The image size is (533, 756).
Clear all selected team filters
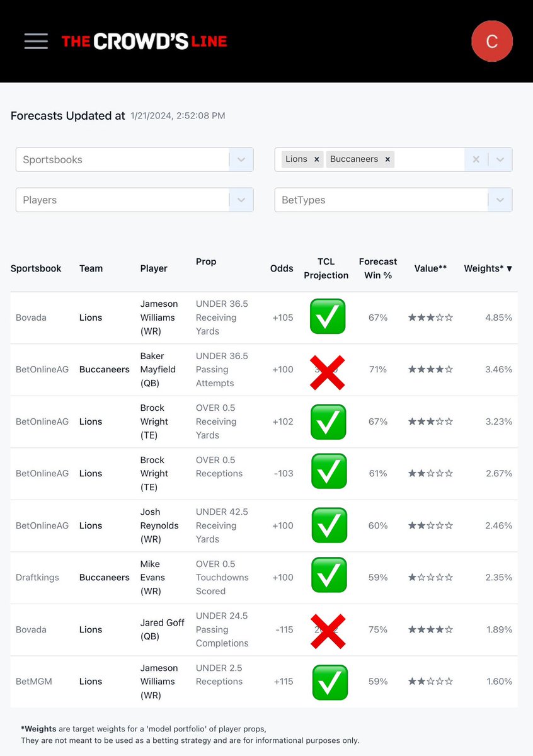[x=476, y=159]
